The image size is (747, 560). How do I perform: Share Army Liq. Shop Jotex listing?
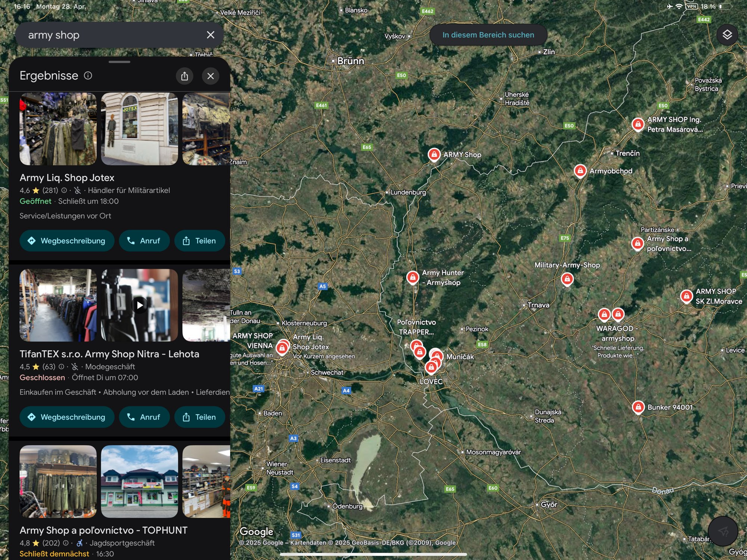point(200,241)
